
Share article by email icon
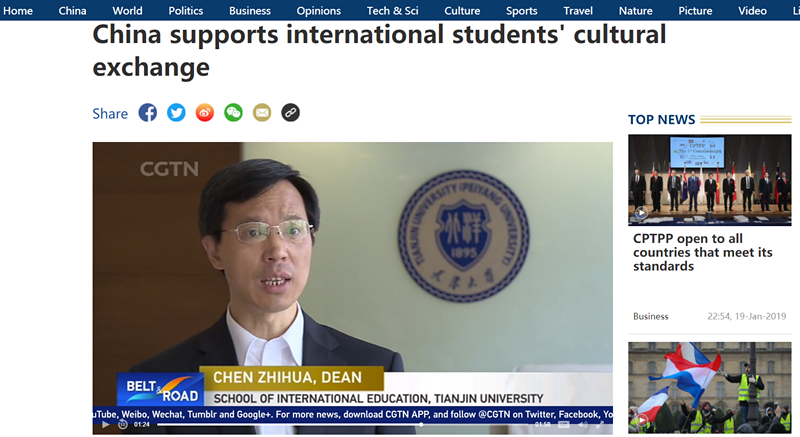262,113
